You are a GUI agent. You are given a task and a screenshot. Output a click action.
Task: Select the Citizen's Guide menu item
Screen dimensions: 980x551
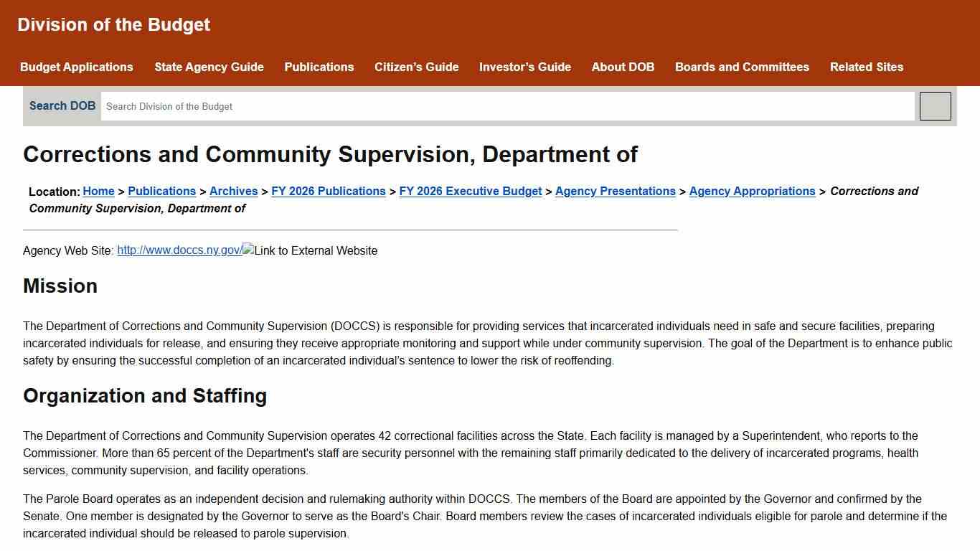click(x=416, y=67)
